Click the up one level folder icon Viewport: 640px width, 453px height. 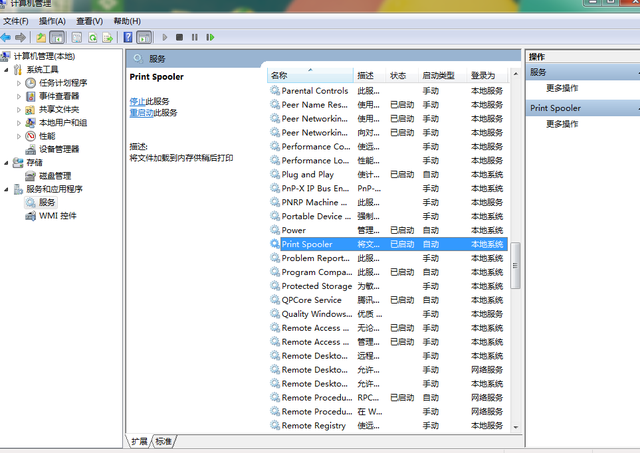[41, 38]
